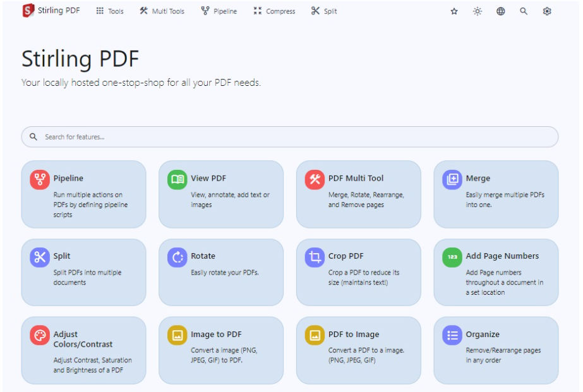Click the PDF Multi Tool wrench icon
583x392 pixels.
315,179
